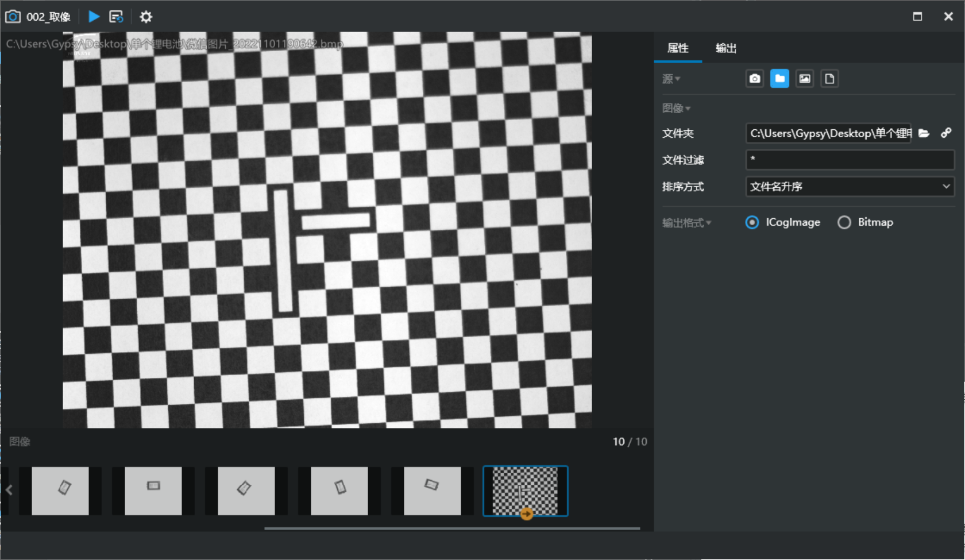Open the settings gear icon
The width and height of the screenshot is (965, 560).
pos(146,17)
